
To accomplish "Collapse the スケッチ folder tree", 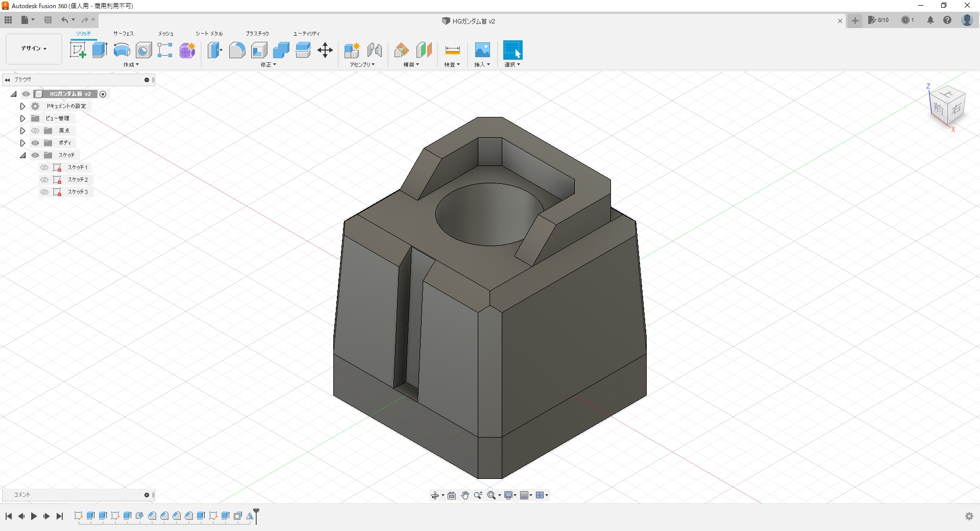I will [x=22, y=155].
